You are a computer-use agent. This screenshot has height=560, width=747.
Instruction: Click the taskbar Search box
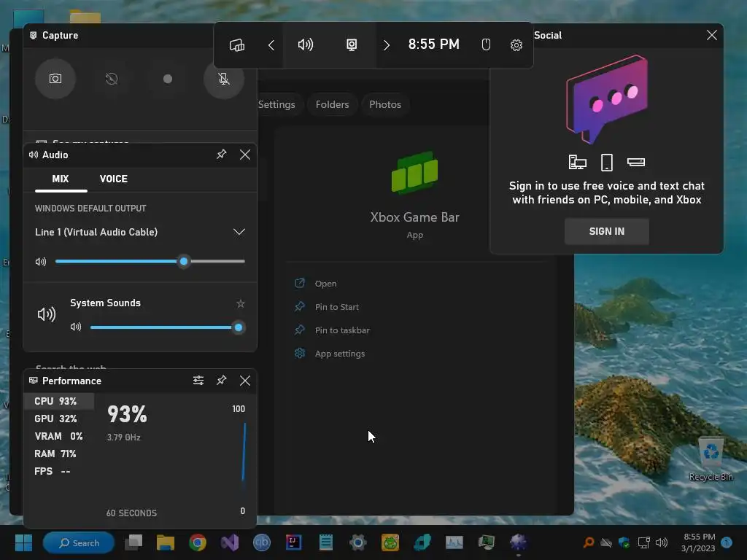coord(79,542)
